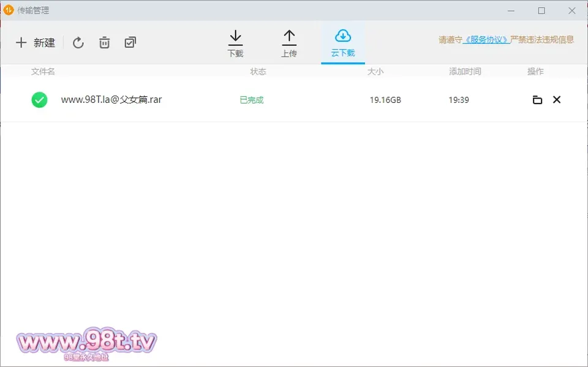Viewport: 588px width, 367px height.
Task: Maximize the 传输管理 window
Action: [541, 10]
